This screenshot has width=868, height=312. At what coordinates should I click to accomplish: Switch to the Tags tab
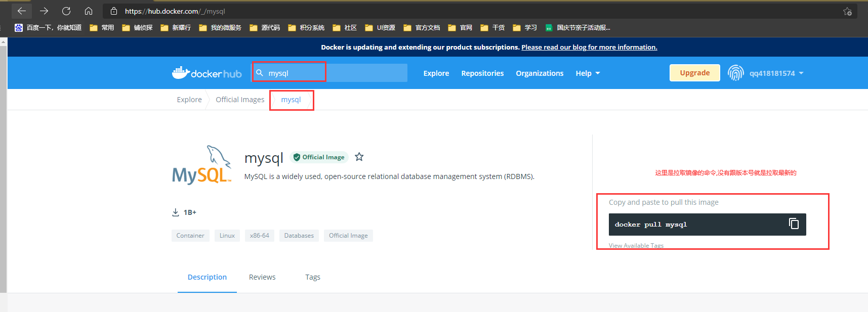pyautogui.click(x=313, y=277)
